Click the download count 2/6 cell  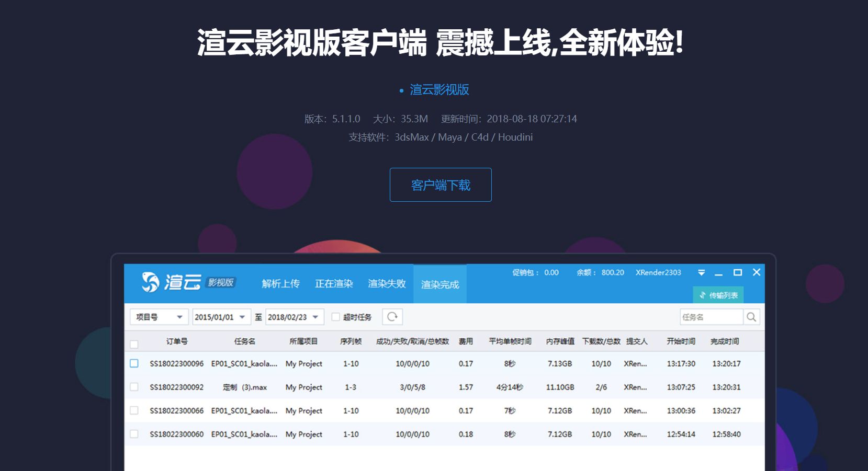coord(601,387)
